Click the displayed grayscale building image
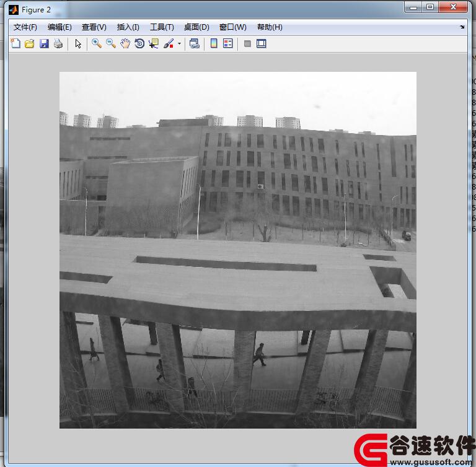 click(238, 250)
